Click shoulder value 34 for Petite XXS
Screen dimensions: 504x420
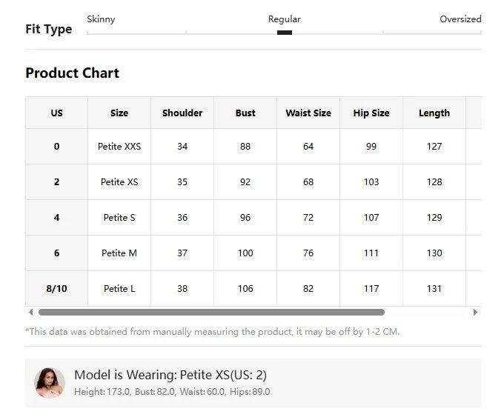tap(182, 147)
